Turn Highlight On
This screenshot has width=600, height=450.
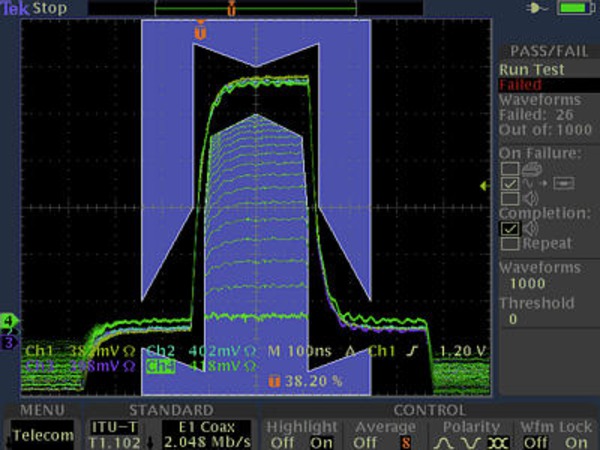coord(321,441)
